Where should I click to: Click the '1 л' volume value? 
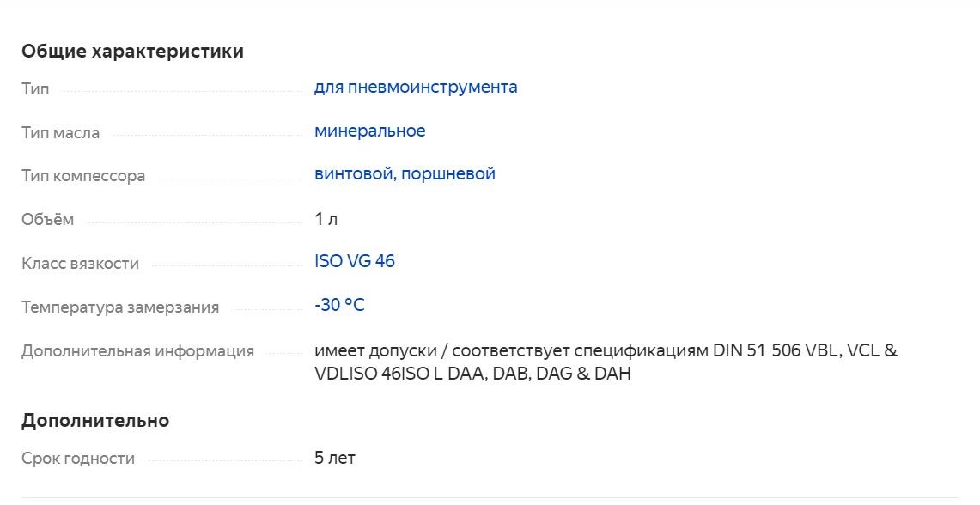pos(326,219)
